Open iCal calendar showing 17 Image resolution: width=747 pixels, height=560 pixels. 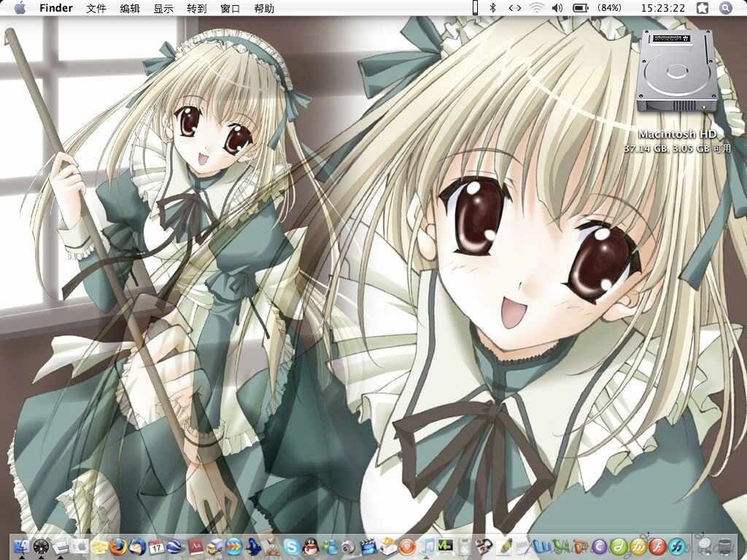tap(156, 547)
